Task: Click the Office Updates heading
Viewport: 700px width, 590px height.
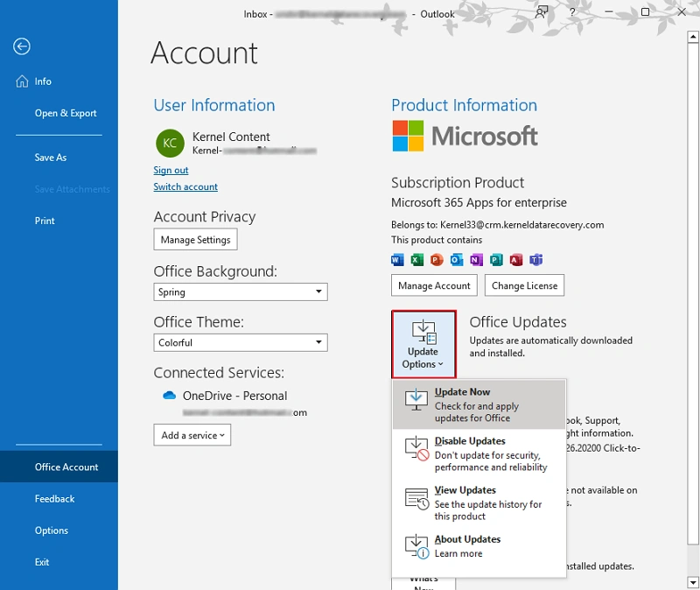Action: point(518,322)
